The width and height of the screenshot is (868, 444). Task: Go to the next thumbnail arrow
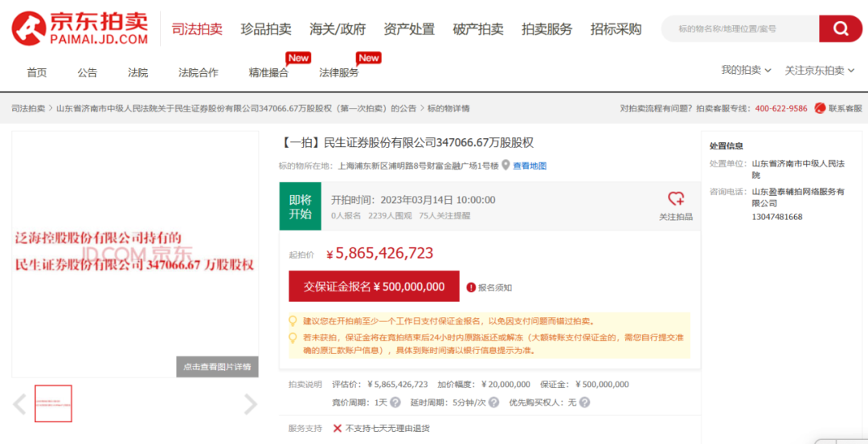(251, 404)
